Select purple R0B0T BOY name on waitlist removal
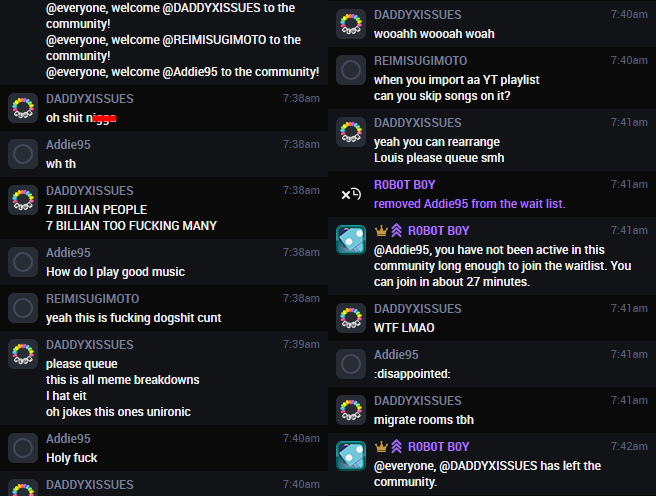The width and height of the screenshot is (656, 496). point(405,184)
